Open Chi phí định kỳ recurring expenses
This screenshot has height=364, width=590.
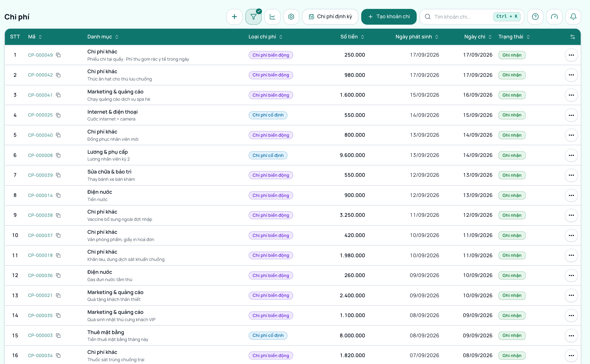330,17
